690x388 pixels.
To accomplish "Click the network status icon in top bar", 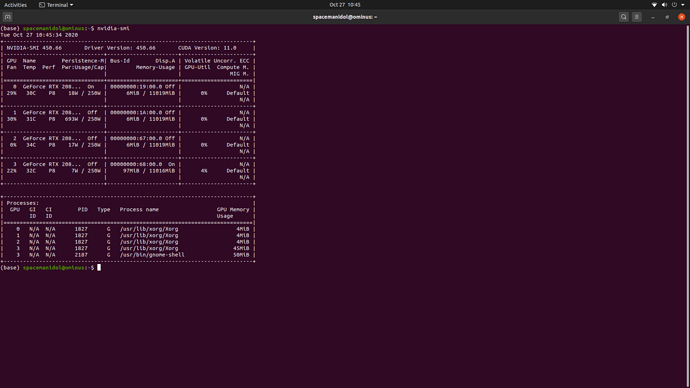I will [654, 5].
